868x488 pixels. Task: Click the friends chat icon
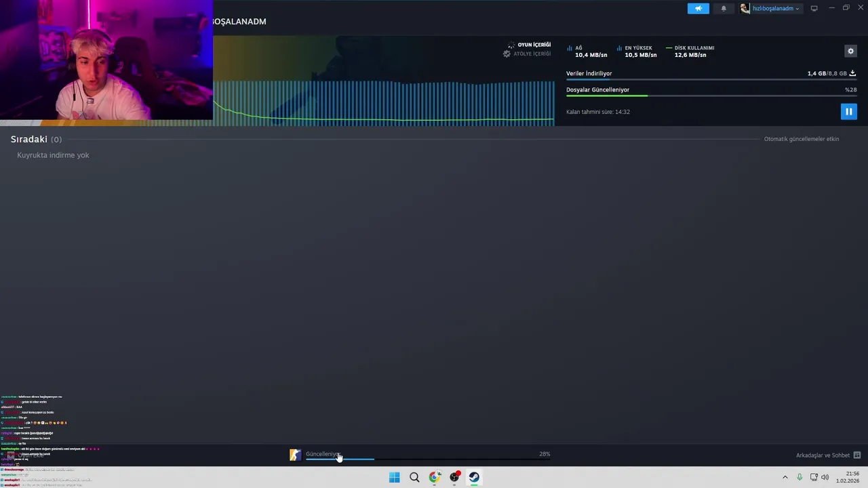857,455
